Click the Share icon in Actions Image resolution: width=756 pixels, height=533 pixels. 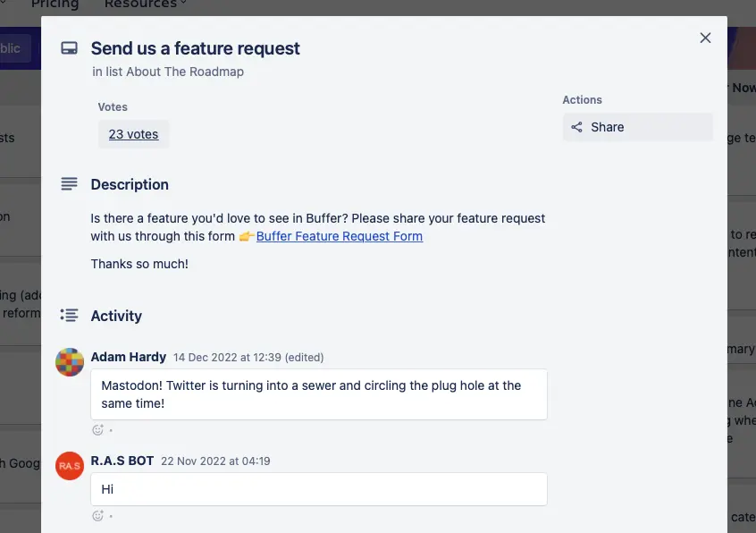point(577,127)
